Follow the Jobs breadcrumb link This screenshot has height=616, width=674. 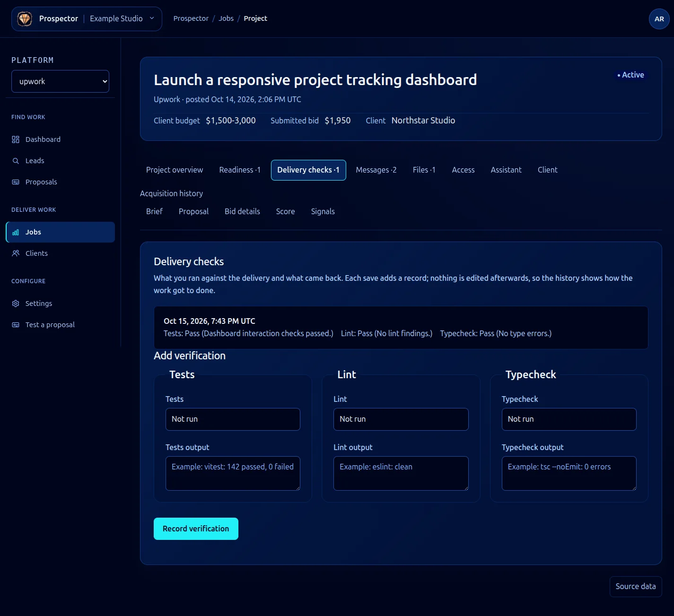click(226, 18)
